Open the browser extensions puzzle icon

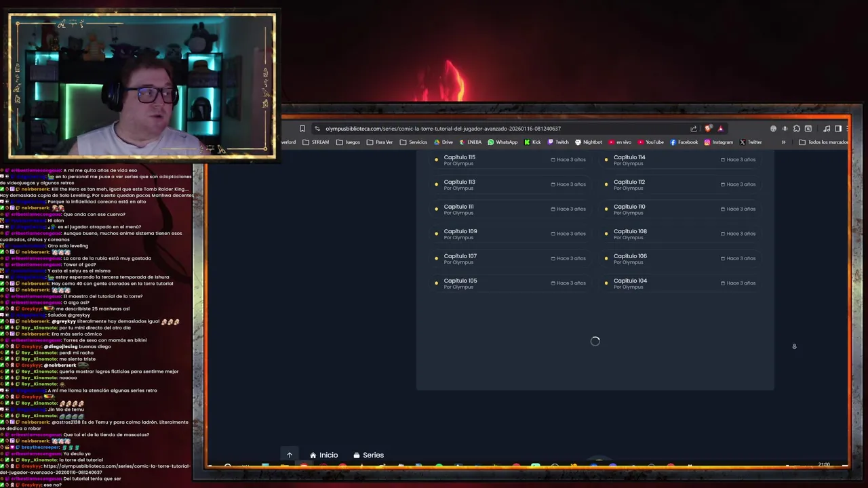point(797,129)
